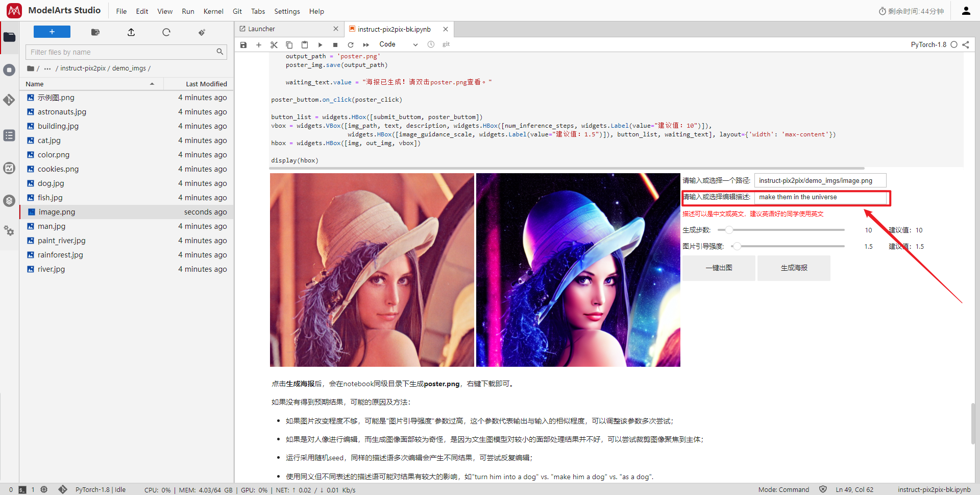Switch kernel via PyTorch-1.8 label
Viewport: 980px width, 495px height.
pos(928,44)
